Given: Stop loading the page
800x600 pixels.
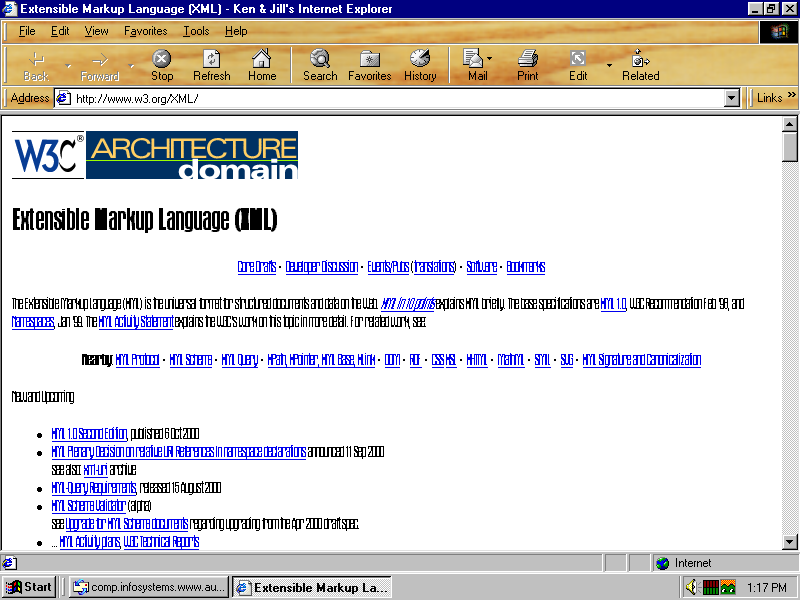Looking at the screenshot, I should click(x=162, y=65).
